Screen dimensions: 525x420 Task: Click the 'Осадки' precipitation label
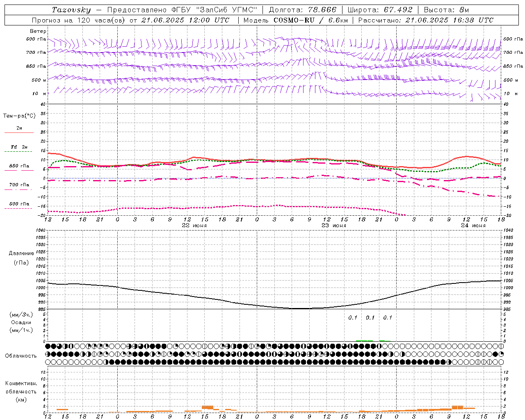coord(21,322)
